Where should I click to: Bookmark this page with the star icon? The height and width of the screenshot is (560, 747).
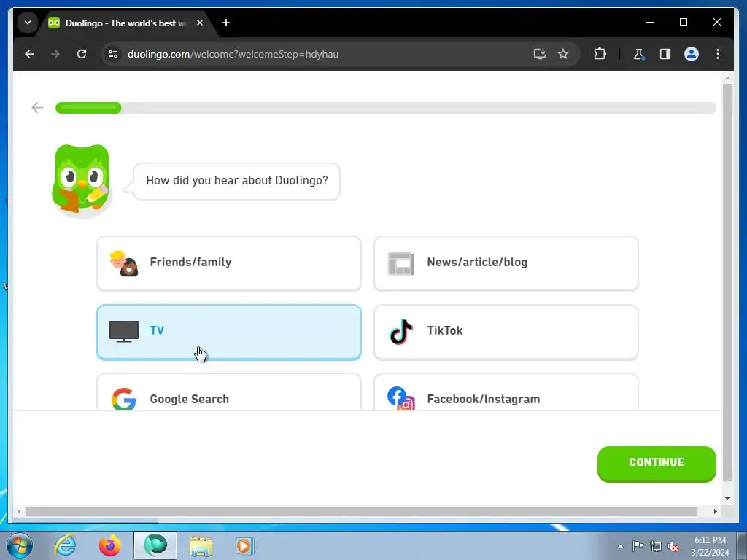coord(563,54)
